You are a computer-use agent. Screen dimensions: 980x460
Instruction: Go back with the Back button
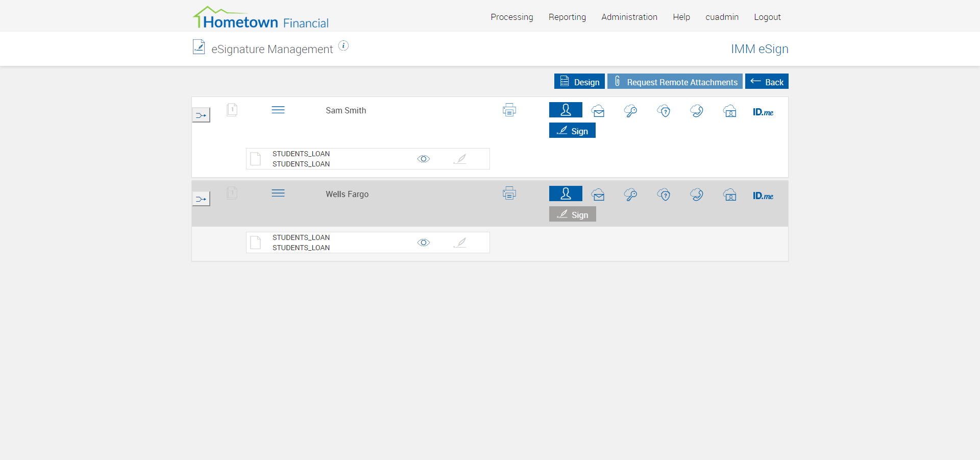click(767, 82)
